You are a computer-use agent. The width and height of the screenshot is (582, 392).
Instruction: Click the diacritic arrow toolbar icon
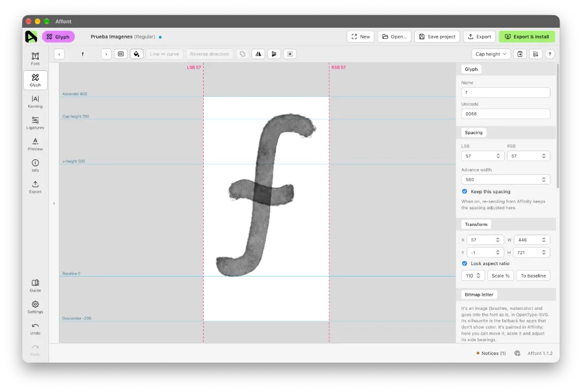click(x=536, y=54)
